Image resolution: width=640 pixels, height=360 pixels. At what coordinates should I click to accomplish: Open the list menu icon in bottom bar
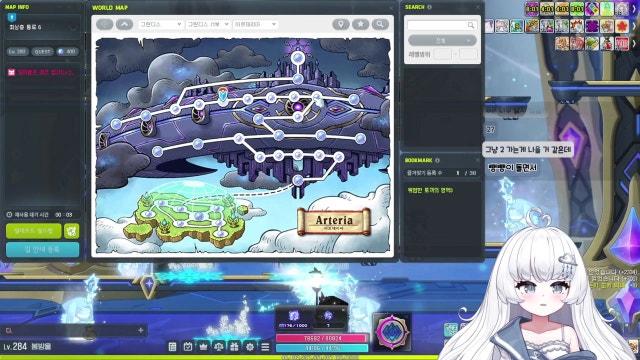pos(172,347)
